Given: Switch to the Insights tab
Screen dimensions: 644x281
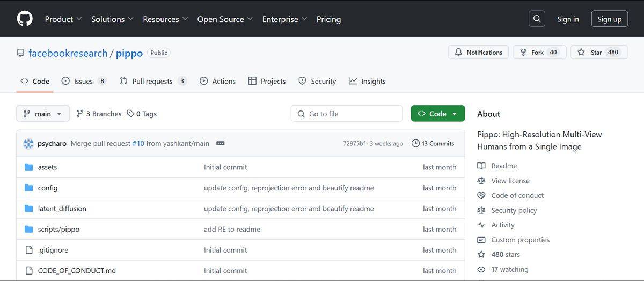Looking at the screenshot, I should 367,81.
